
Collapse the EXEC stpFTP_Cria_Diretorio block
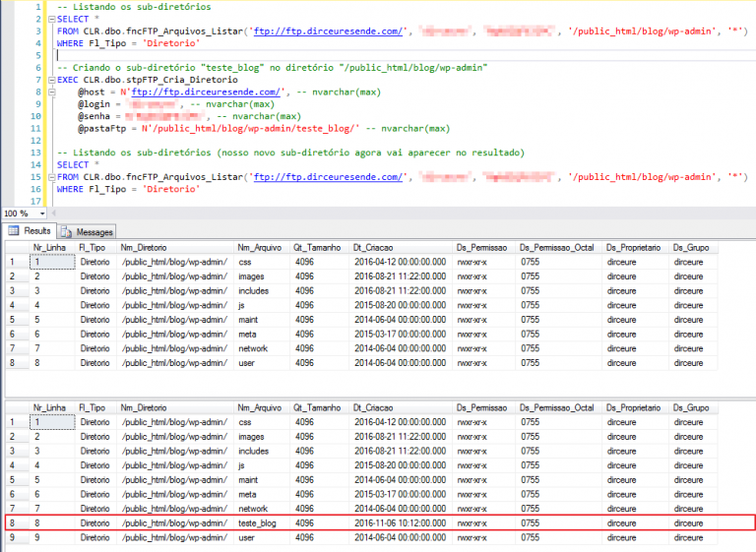pos(50,80)
